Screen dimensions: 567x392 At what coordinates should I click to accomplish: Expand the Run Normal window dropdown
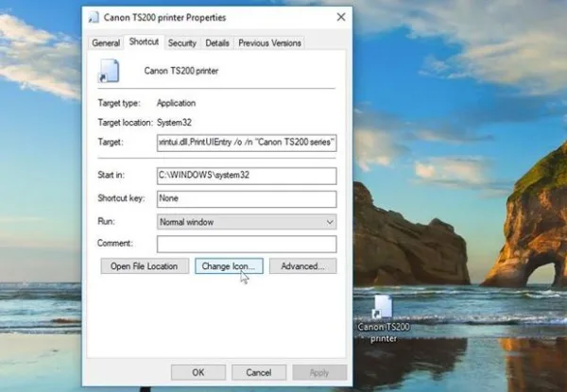(247, 222)
